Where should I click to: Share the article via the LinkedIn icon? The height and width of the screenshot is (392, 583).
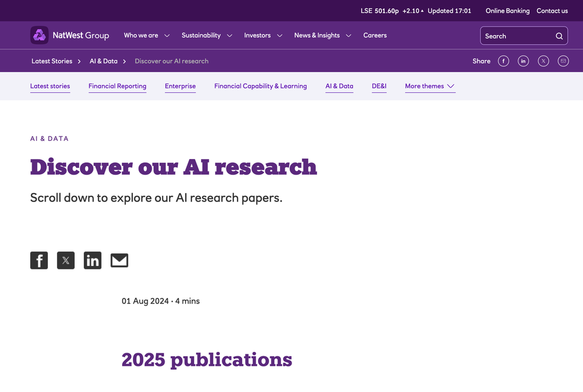pyautogui.click(x=92, y=260)
